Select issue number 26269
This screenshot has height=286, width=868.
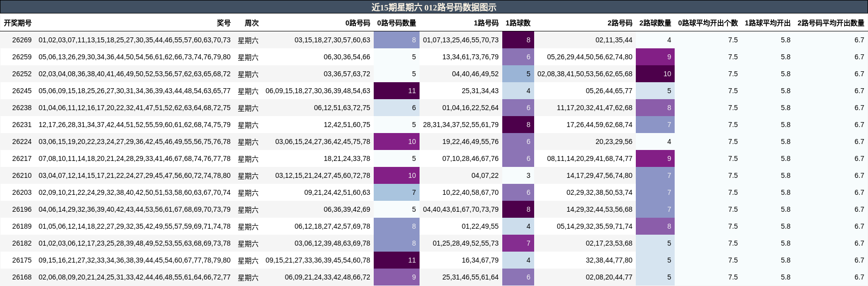[22, 40]
